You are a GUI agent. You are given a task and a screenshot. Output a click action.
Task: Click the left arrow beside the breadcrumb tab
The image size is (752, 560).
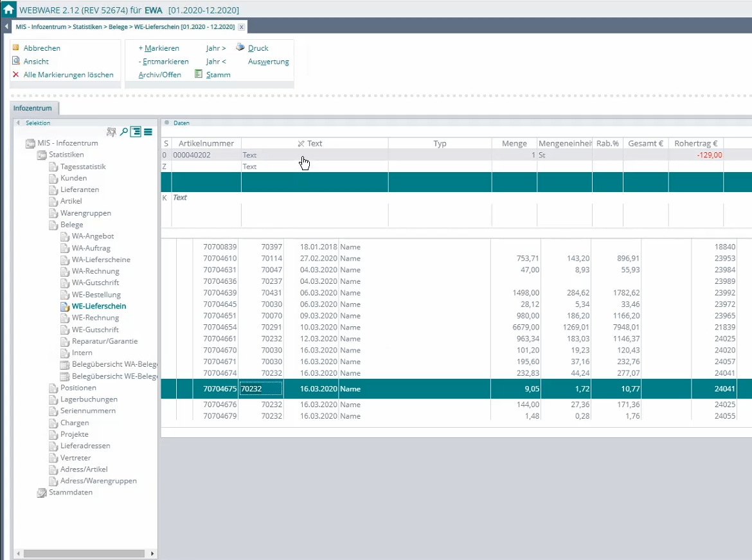pyautogui.click(x=6, y=27)
